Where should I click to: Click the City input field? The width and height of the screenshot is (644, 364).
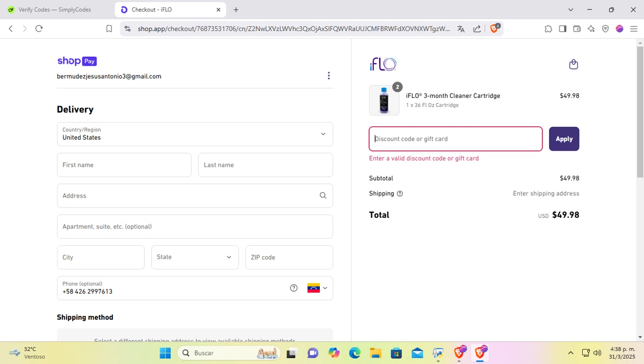pyautogui.click(x=100, y=257)
